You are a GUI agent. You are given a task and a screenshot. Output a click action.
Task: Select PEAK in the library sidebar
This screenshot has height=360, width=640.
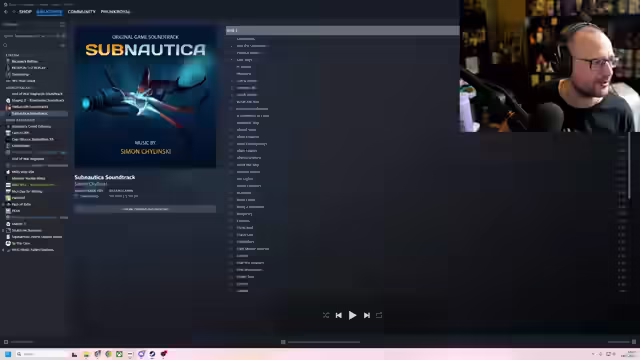(x=16, y=211)
